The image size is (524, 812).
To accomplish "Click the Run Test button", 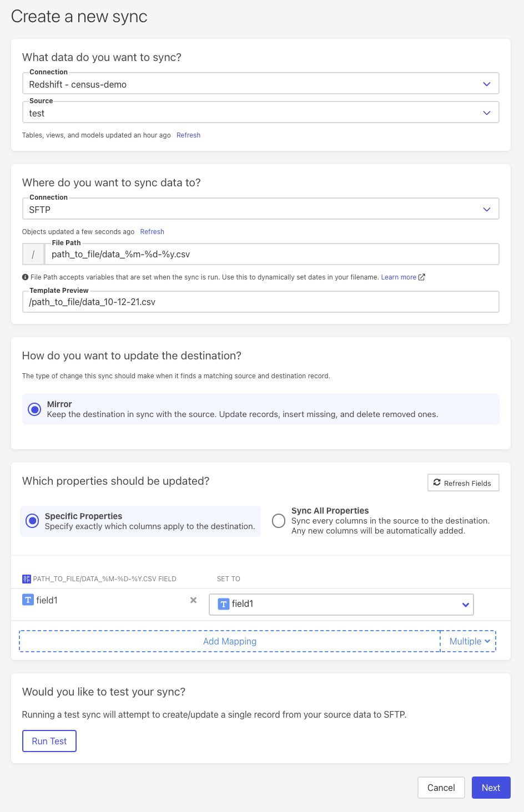I will pyautogui.click(x=49, y=741).
